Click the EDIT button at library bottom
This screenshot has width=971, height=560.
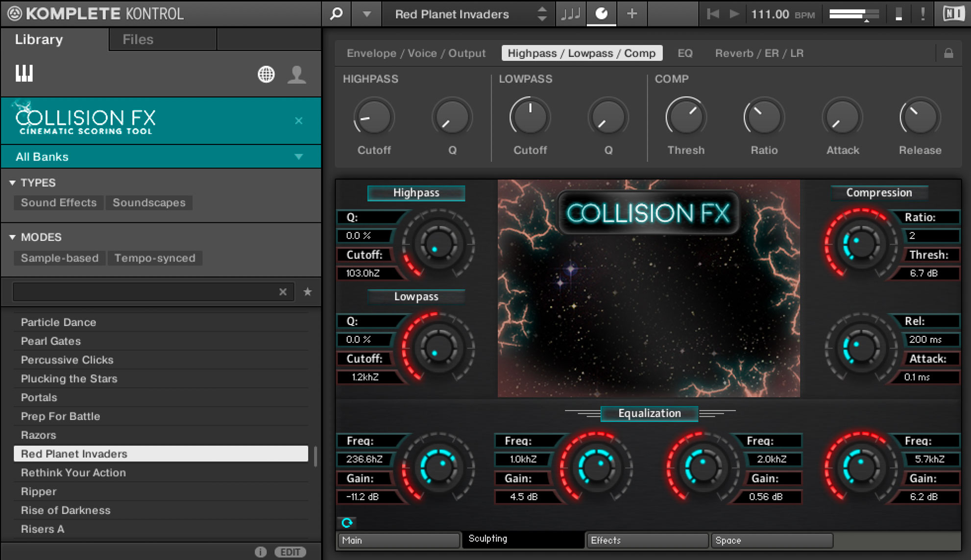click(x=291, y=552)
